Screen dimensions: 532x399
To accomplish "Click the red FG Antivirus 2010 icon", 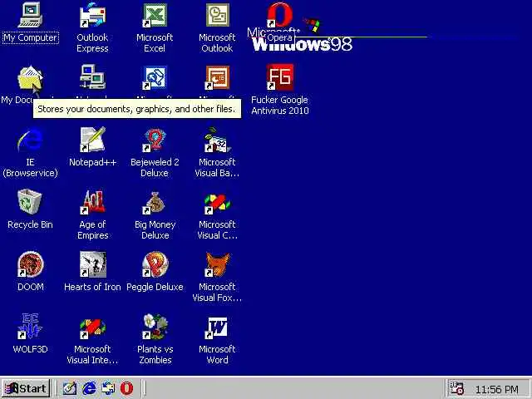I will [279, 77].
